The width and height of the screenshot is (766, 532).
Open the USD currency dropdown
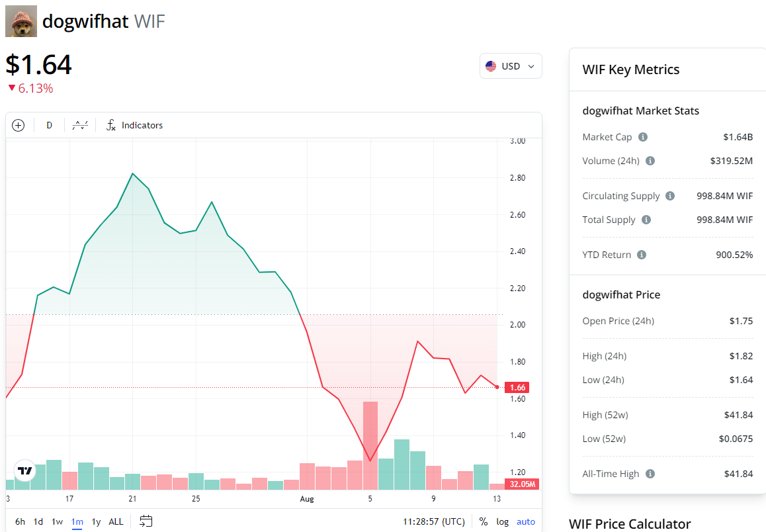coord(510,66)
